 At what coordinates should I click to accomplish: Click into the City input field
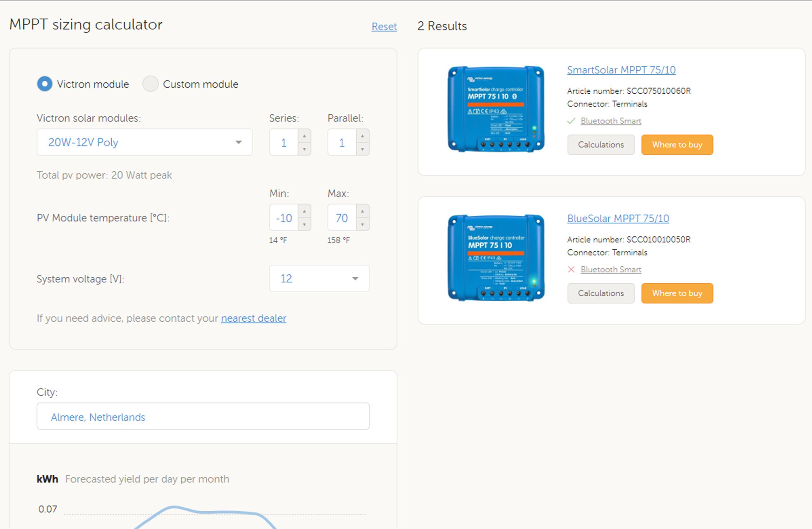203,416
